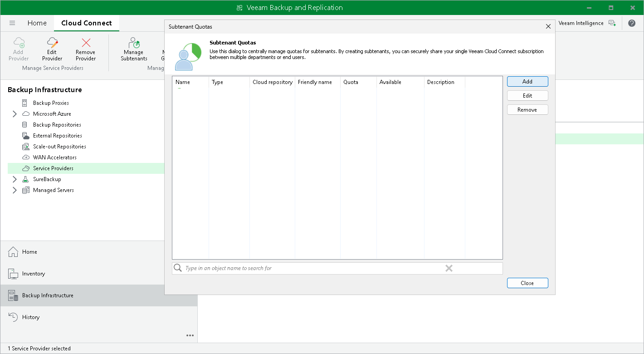The height and width of the screenshot is (354, 644).
Task: Click Add in the Subtenant Quotas dialog
Action: click(x=527, y=82)
